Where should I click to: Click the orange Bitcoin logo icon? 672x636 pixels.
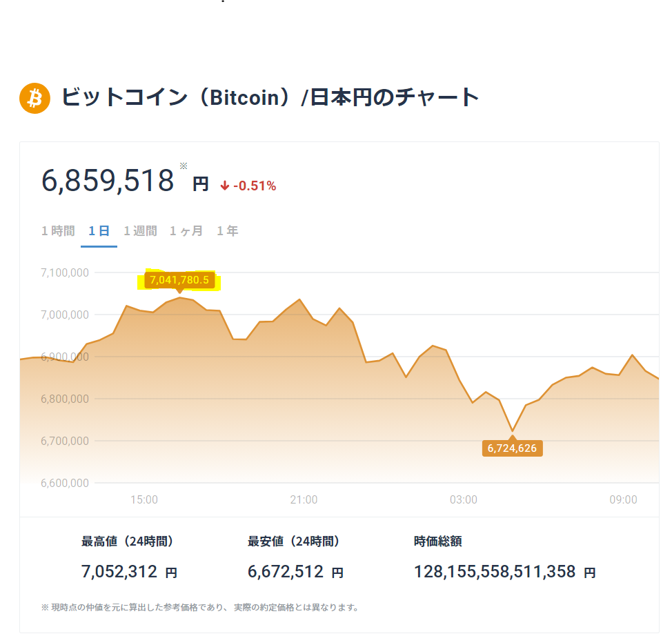point(34,98)
